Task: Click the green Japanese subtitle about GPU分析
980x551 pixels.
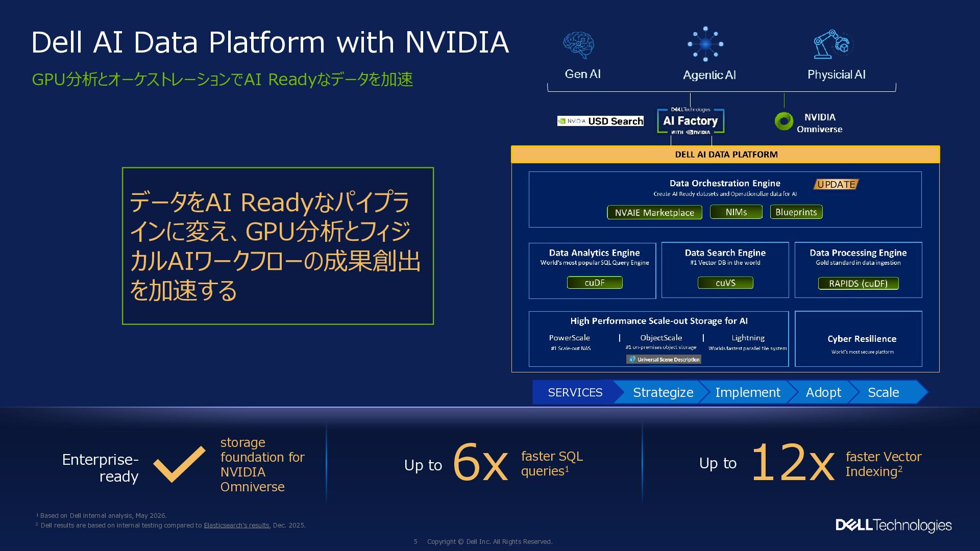Action: point(223,80)
